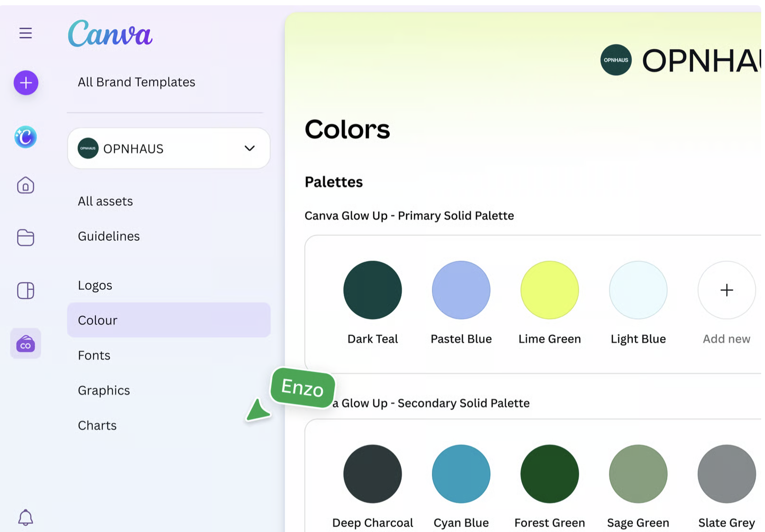This screenshot has width=765, height=532.
Task: Select the Forest Green color swatch
Action: [550, 474]
